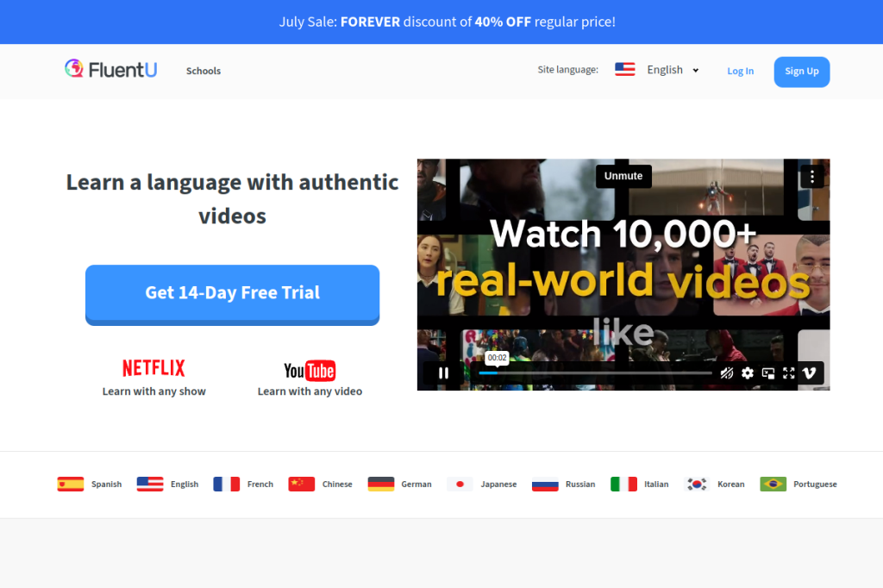
Task: Choose Spanish language link
Action: coord(106,485)
